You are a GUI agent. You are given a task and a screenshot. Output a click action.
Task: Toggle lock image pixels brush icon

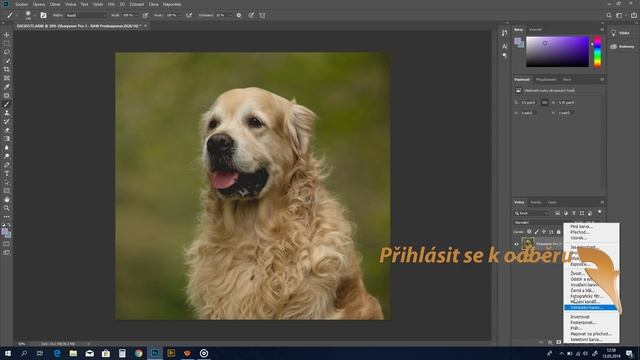click(x=536, y=232)
